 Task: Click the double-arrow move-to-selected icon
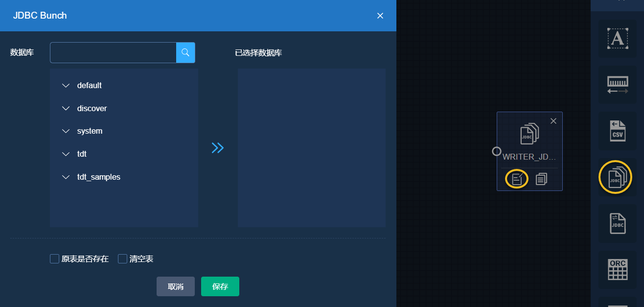click(x=218, y=148)
